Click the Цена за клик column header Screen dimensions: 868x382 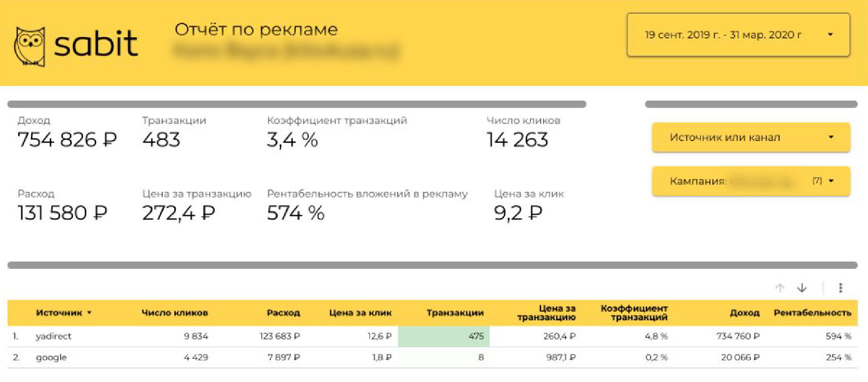(360, 313)
